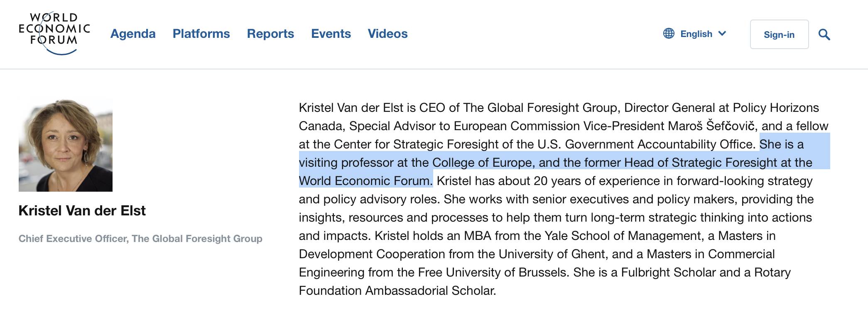
Task: Open the search magnifier icon
Action: tap(824, 35)
